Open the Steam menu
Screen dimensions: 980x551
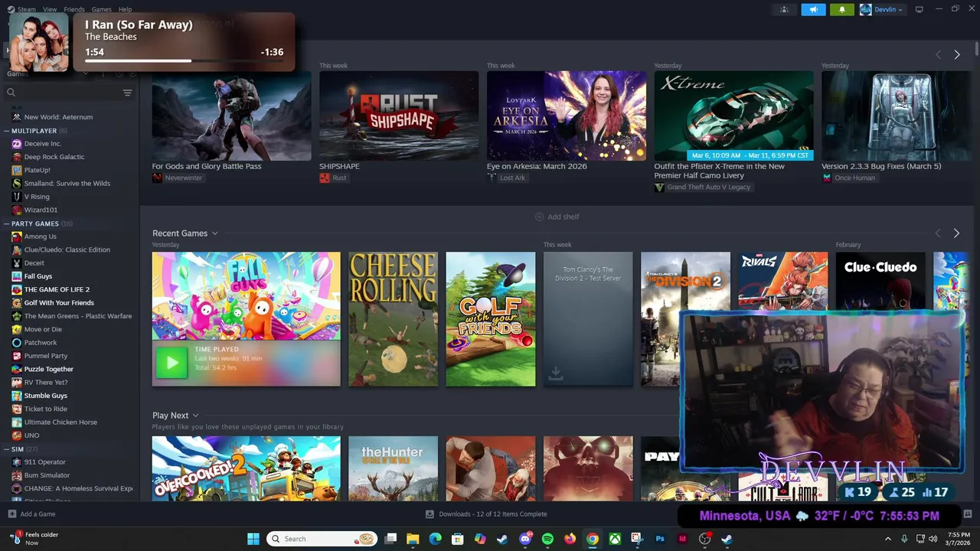tap(26, 9)
